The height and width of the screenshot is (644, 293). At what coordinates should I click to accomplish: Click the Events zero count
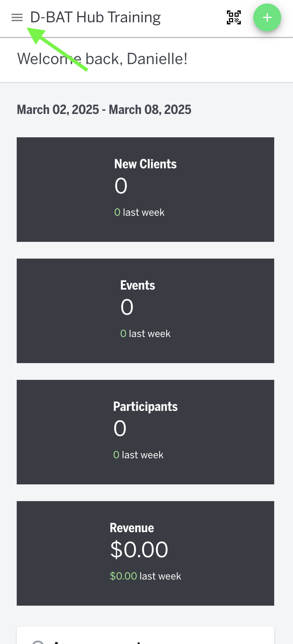click(127, 307)
